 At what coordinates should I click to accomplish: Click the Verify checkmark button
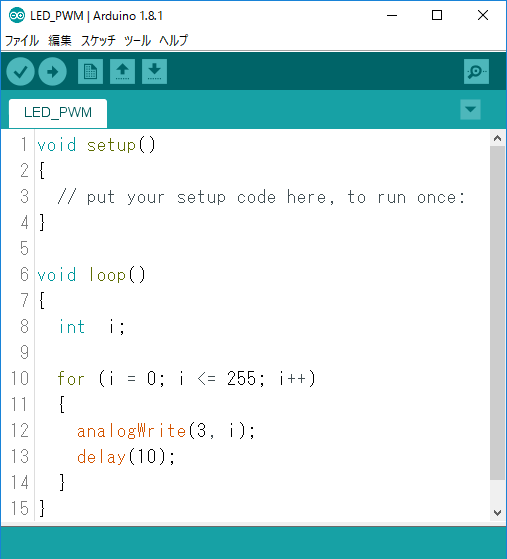click(20, 72)
